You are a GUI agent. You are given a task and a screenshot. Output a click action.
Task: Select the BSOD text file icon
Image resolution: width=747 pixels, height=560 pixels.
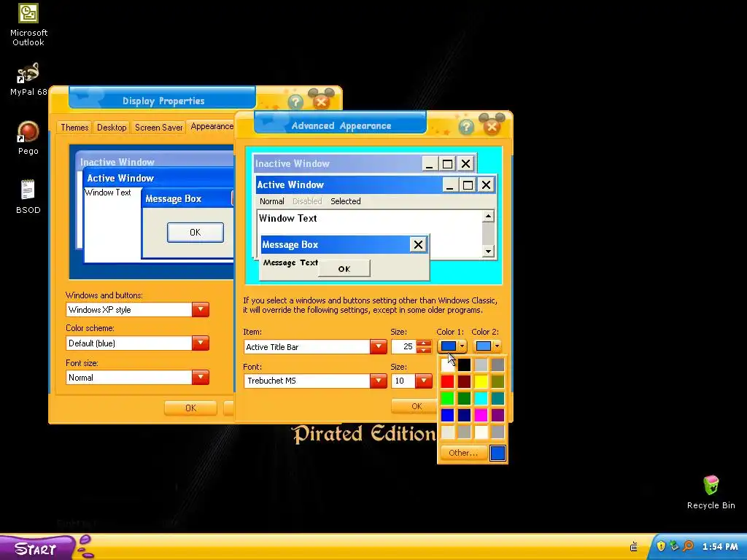click(x=28, y=197)
